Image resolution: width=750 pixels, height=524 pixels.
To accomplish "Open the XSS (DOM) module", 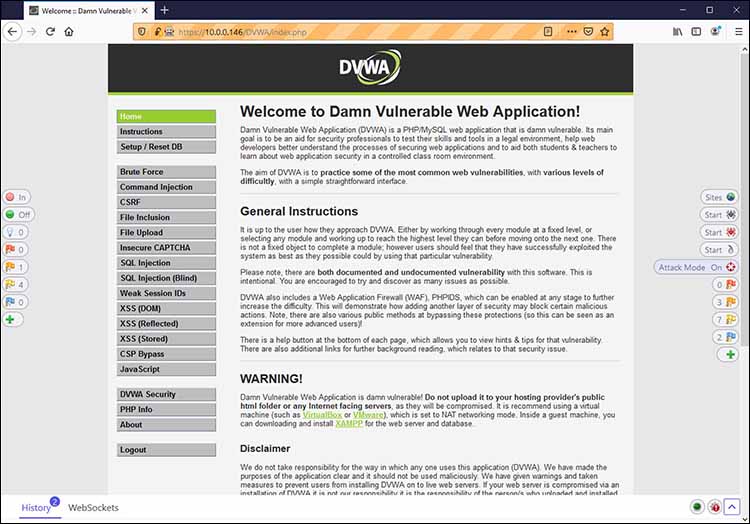I will pos(166,308).
